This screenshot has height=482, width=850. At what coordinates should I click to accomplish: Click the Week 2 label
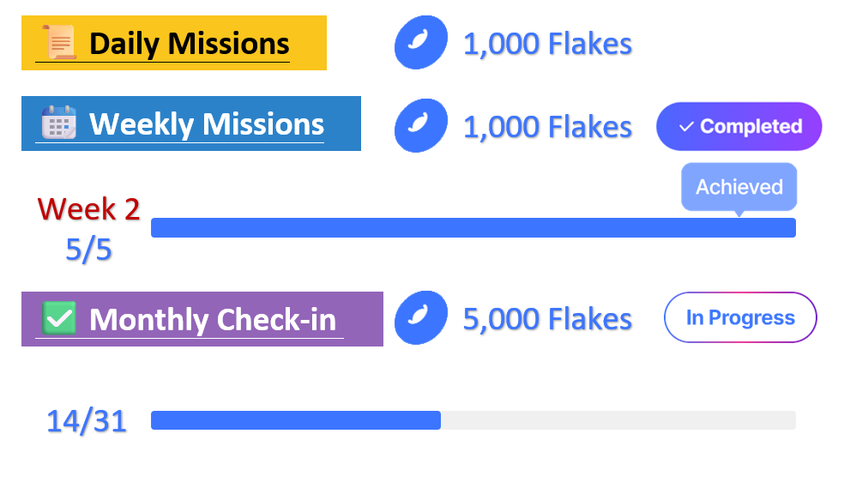[89, 209]
